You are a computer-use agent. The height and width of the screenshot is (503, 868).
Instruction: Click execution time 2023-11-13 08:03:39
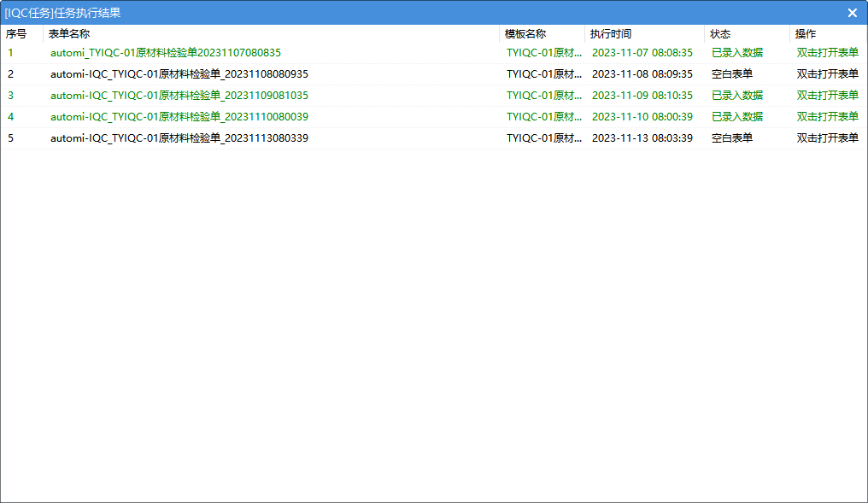[x=642, y=138]
